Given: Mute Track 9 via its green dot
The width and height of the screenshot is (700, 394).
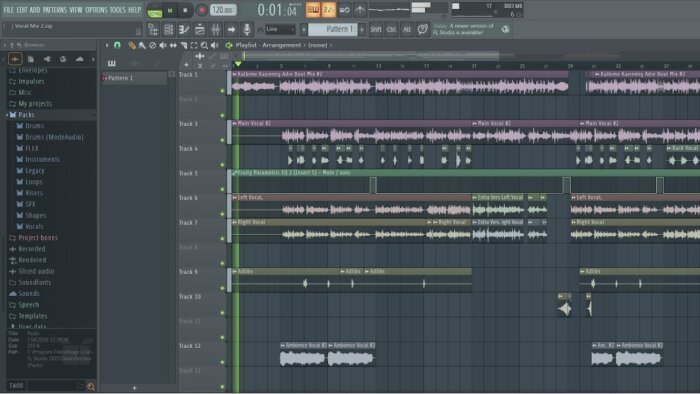Looking at the screenshot, I should click(x=222, y=288).
